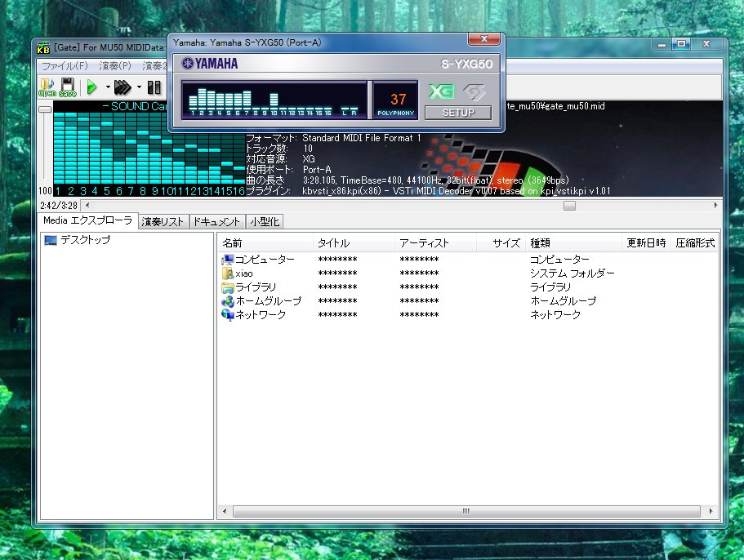Click the xiao user folder icon
This screenshot has height=560, width=744.
pyautogui.click(x=228, y=273)
